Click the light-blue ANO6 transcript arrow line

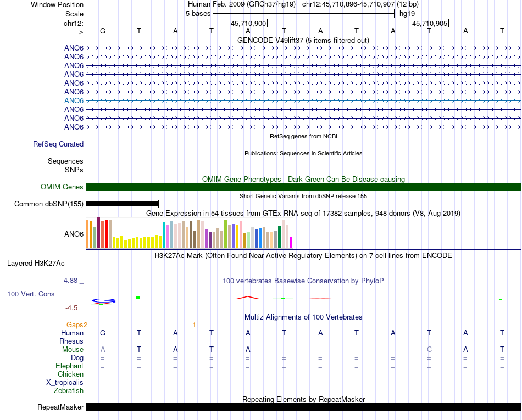303,100
